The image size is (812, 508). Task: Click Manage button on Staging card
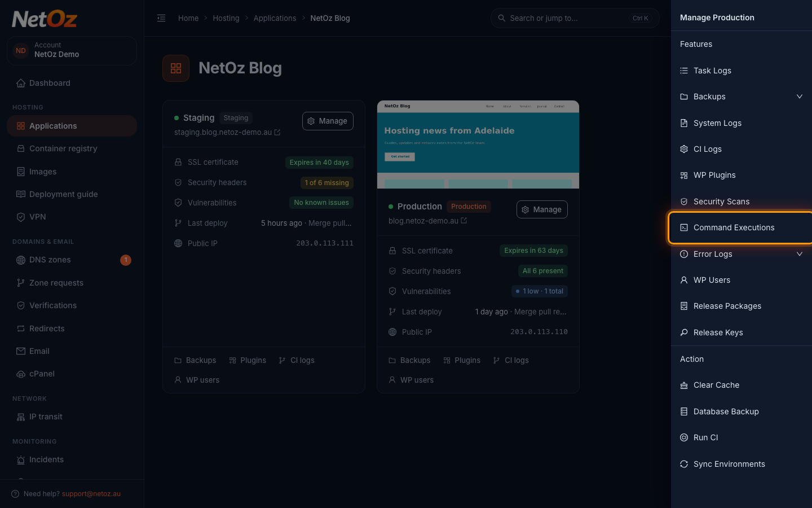[x=328, y=121]
